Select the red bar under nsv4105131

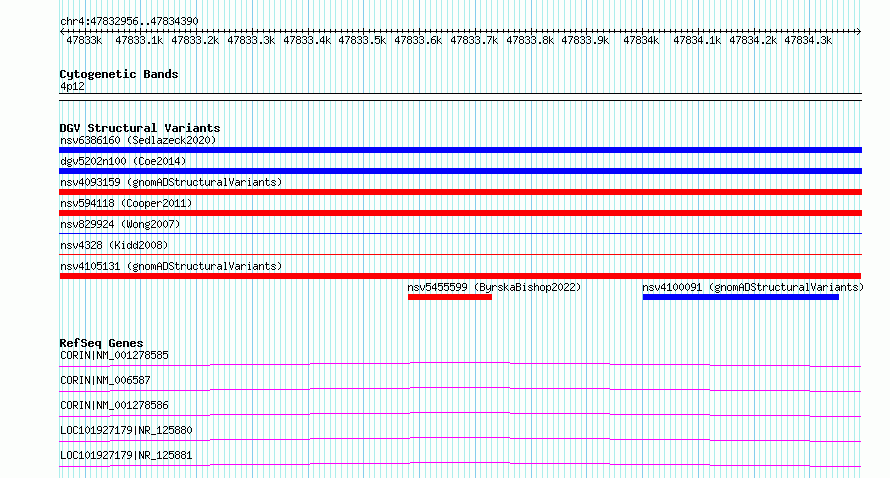(x=460, y=276)
